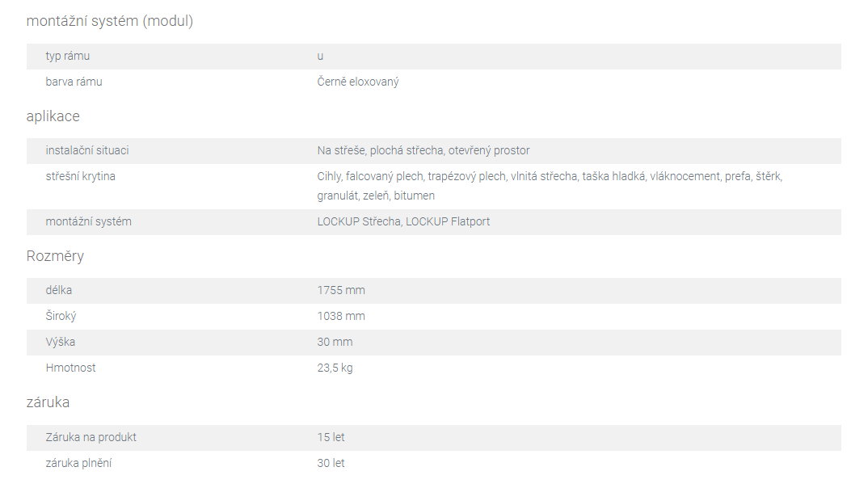The width and height of the screenshot is (868, 488).
Task: Open the 'aplikace' section heading
Action: coord(53,116)
